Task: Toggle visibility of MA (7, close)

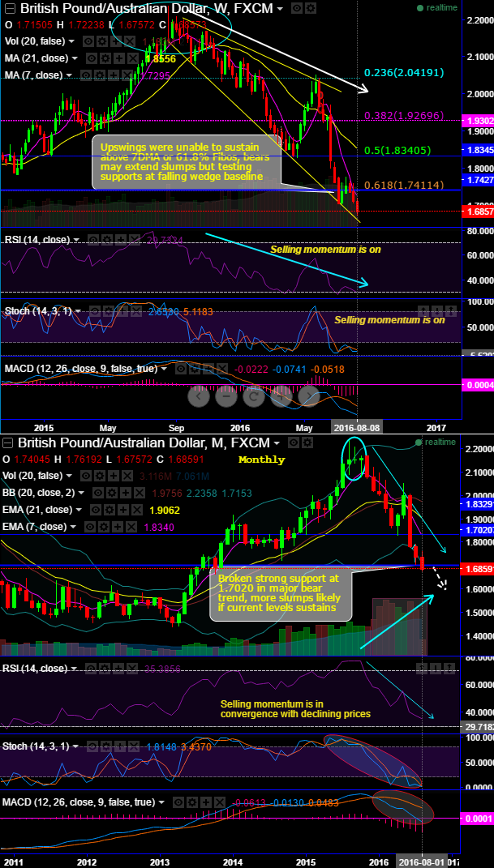Action: [86, 75]
